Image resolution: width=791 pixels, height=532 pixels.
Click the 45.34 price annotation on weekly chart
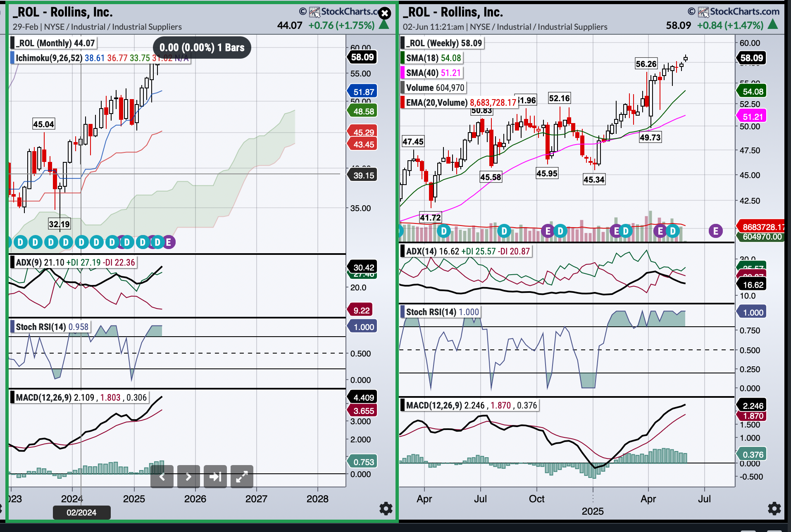[x=594, y=179]
